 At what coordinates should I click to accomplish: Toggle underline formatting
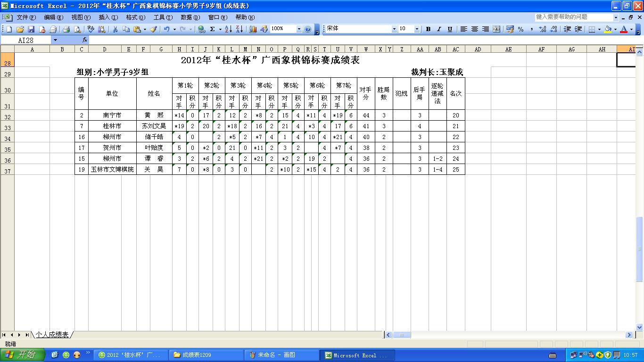[450, 29]
